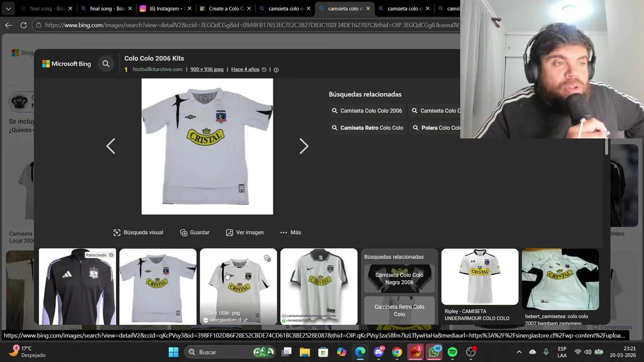Open Microsoft Edge from taskbar
644x362 pixels.
pyautogui.click(x=360, y=352)
